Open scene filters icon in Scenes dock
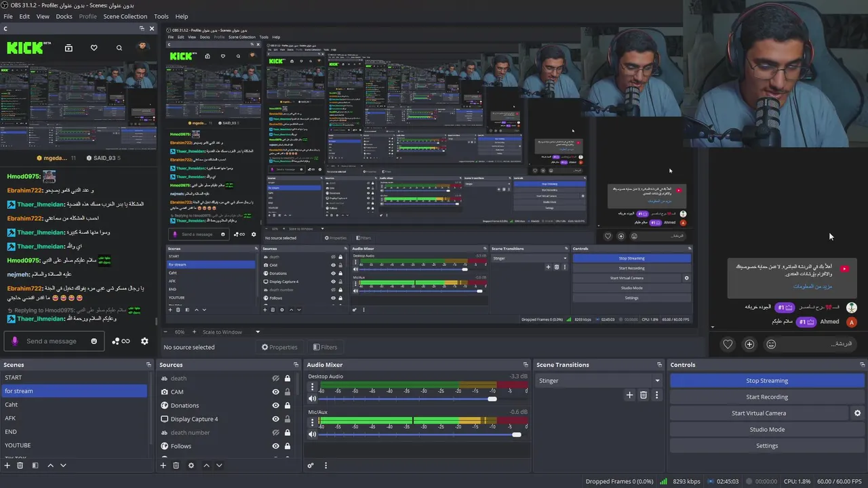Screen dimensions: 868x488 coord(35,465)
